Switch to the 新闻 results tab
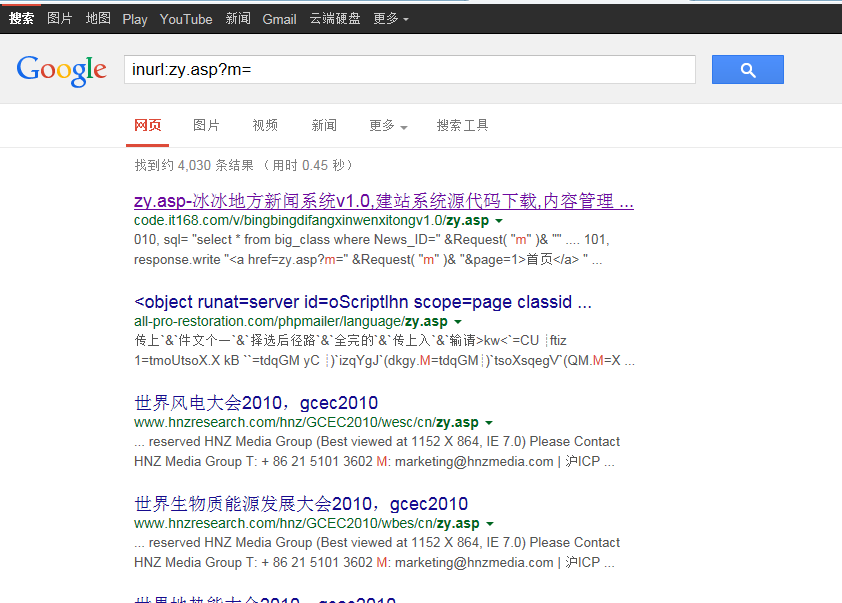The height and width of the screenshot is (603, 842). tap(324, 126)
